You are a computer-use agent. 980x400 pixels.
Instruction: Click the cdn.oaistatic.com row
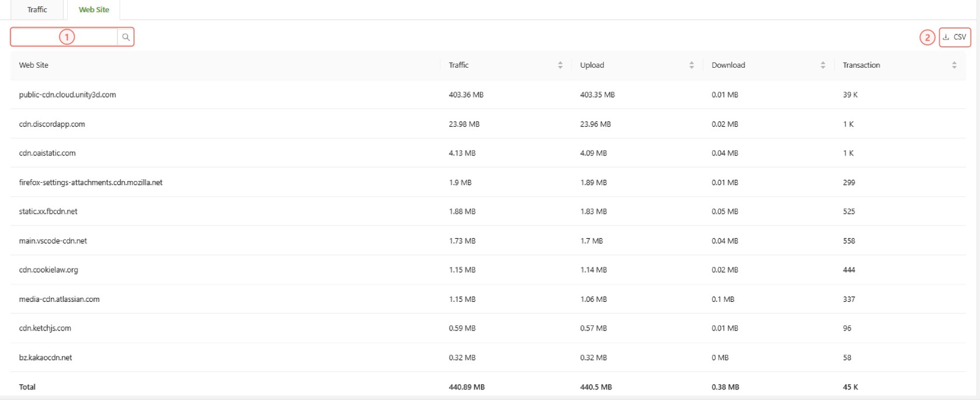click(x=47, y=153)
